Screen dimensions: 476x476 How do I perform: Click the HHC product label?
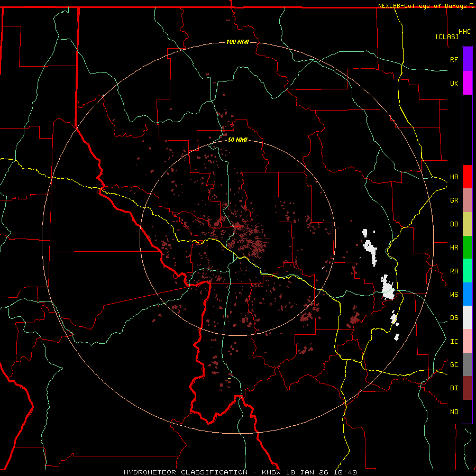click(x=464, y=32)
